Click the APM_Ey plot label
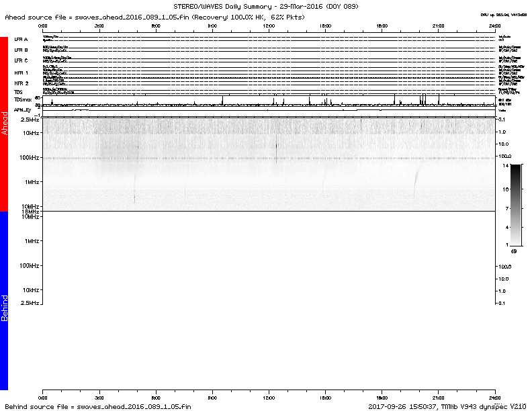532x411 pixels. (x=23, y=109)
